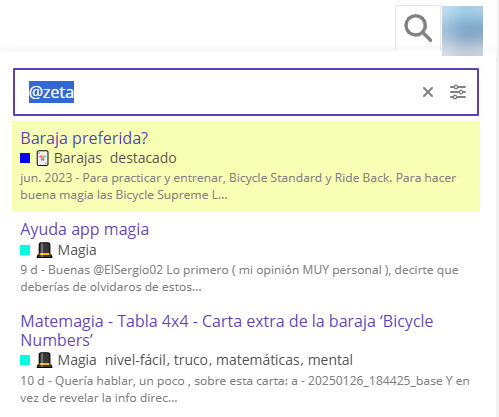Select the Barajas category label
The height and width of the screenshot is (417, 499).
point(78,158)
